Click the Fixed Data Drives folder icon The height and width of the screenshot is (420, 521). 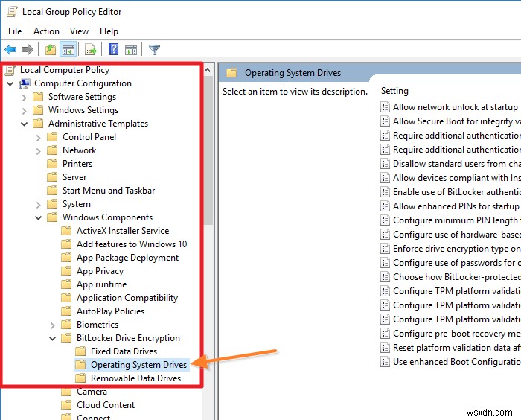coord(80,351)
